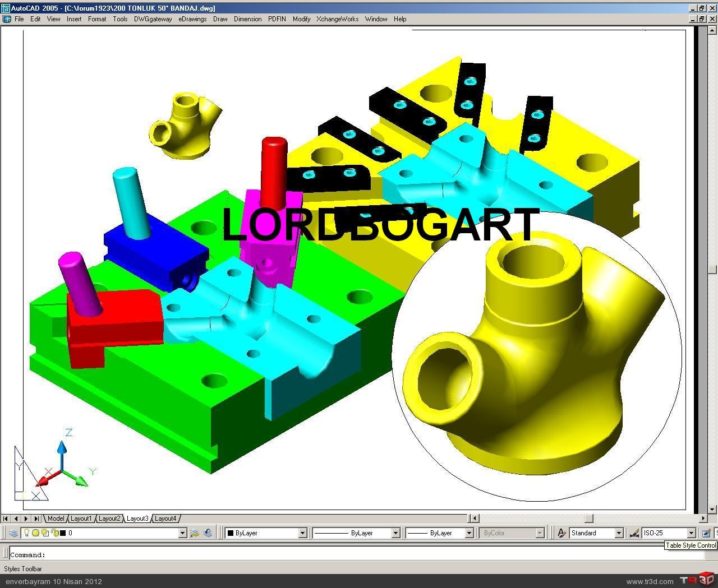
Task: Toggle layer 0 viewport freeze icon
Action: click(45, 533)
